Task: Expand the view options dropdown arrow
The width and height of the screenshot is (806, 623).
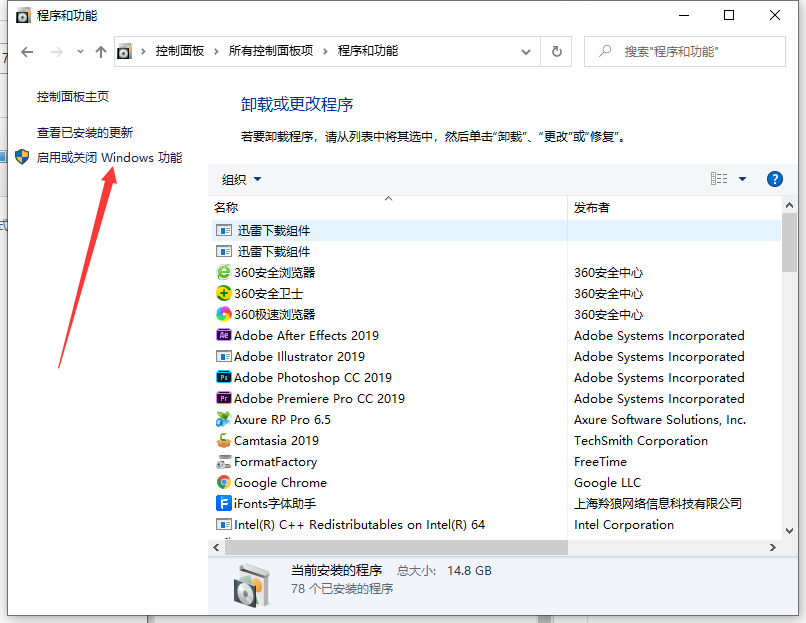Action: tap(742, 179)
